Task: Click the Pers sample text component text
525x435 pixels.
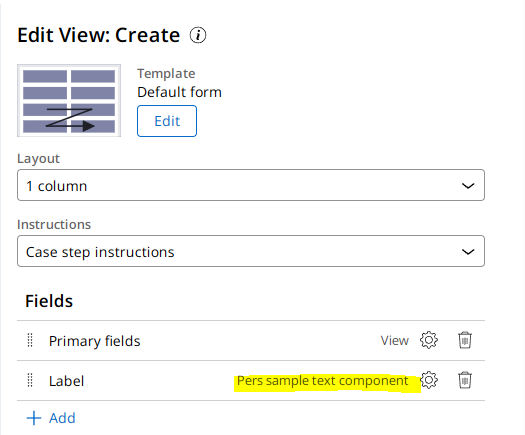Action: click(x=323, y=381)
